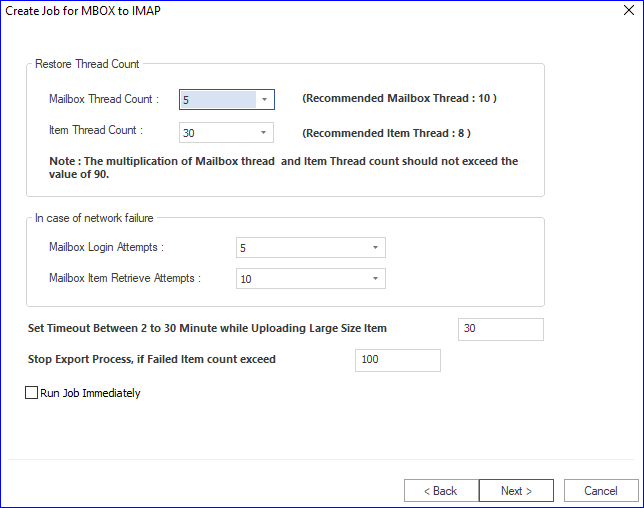Click the timeout minutes input field
This screenshot has width=644, height=508.
tap(501, 329)
